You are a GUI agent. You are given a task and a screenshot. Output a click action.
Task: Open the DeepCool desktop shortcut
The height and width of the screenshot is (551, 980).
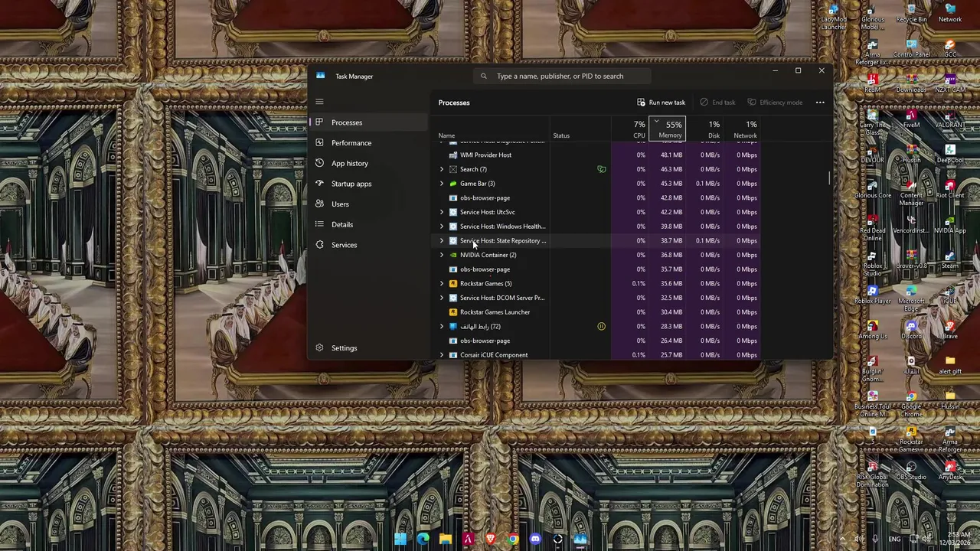(x=950, y=155)
